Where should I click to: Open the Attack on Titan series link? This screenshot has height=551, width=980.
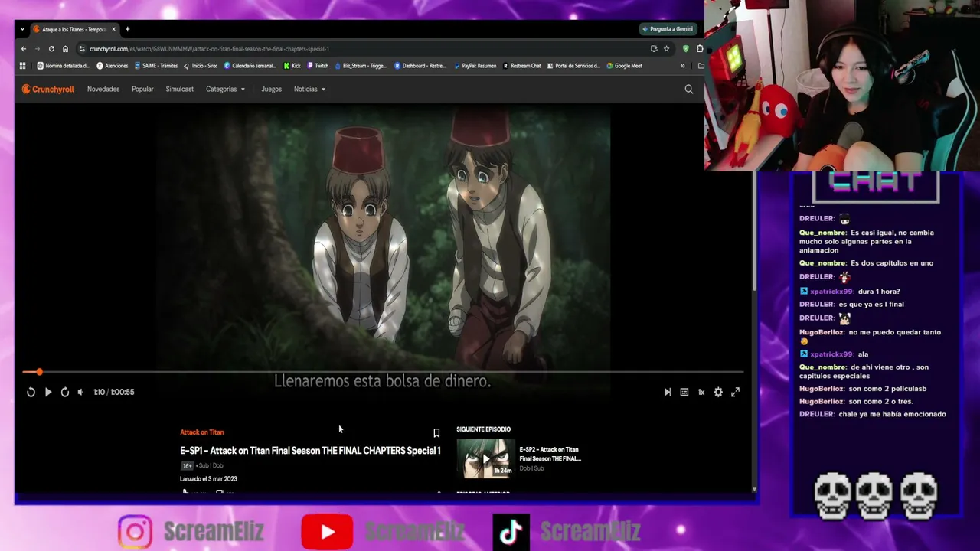click(202, 432)
